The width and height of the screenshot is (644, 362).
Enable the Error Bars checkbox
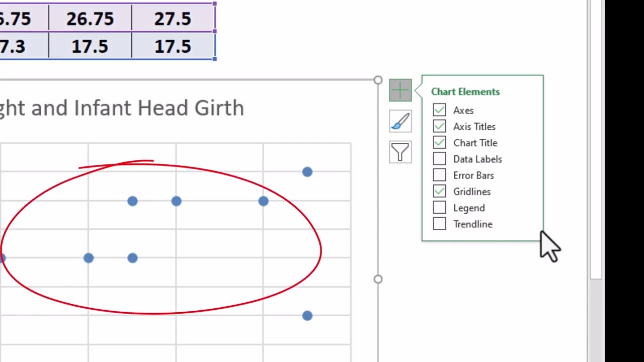439,175
